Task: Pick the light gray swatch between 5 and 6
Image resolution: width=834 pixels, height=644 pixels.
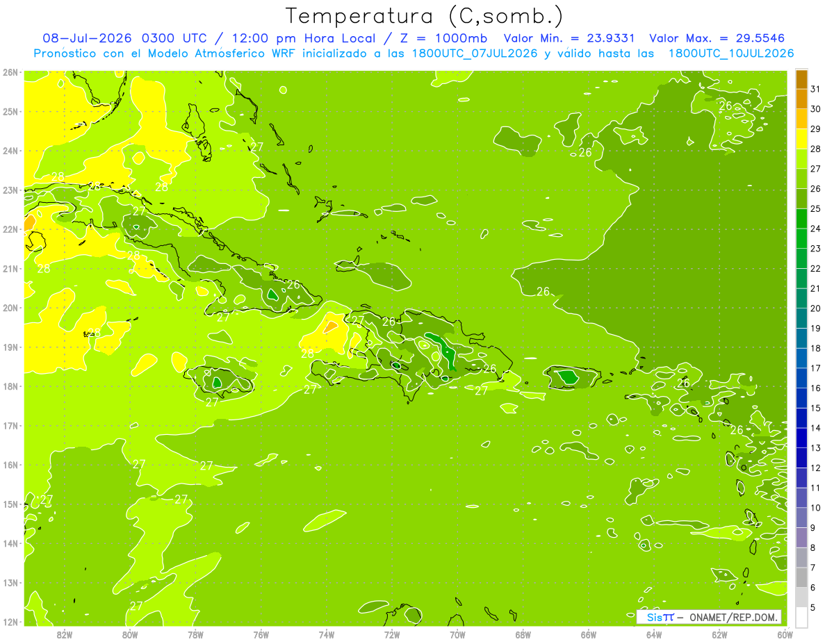Action: tap(801, 597)
